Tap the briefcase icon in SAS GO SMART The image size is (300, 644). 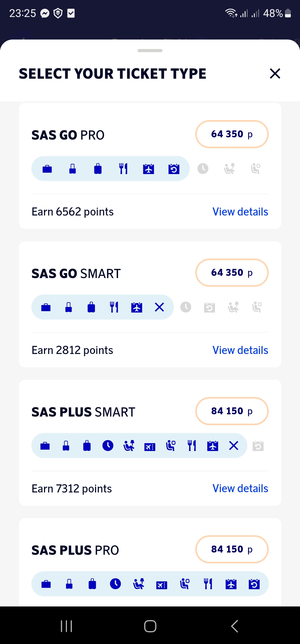tap(46, 307)
